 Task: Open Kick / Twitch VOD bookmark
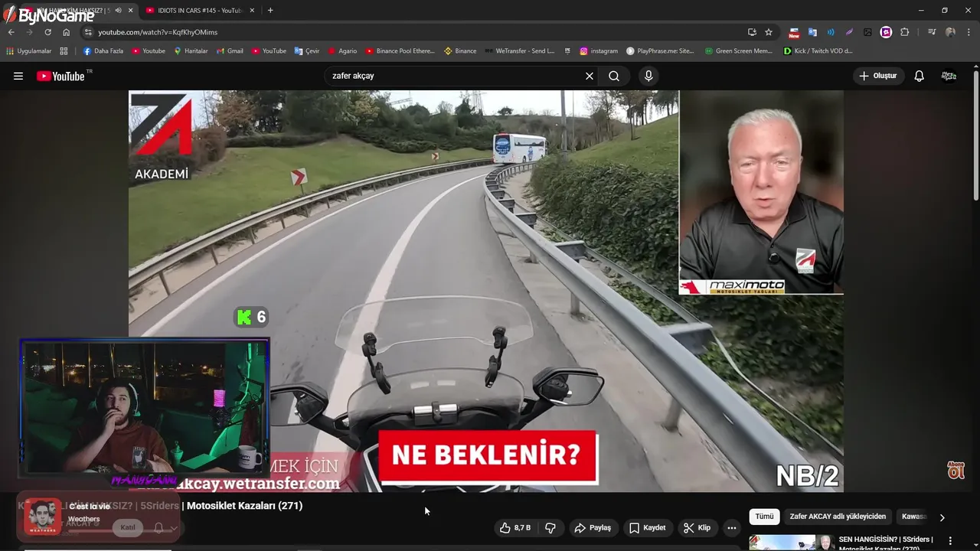point(818,51)
